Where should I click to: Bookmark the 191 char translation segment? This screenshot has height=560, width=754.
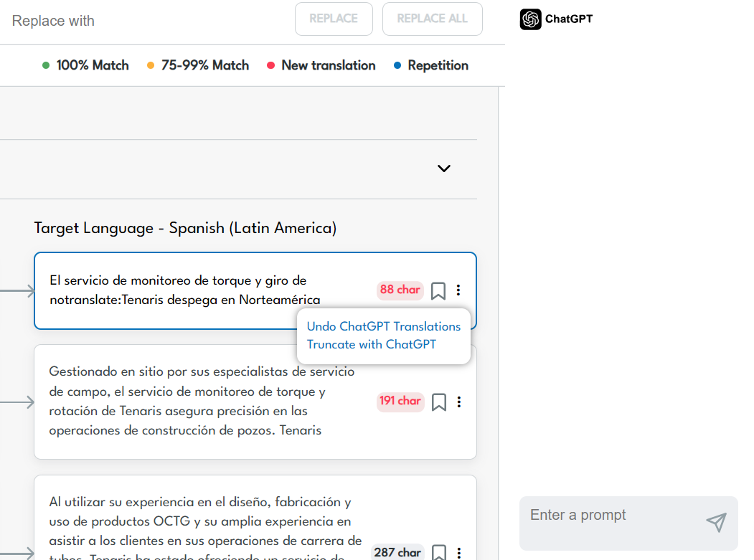pos(439,402)
